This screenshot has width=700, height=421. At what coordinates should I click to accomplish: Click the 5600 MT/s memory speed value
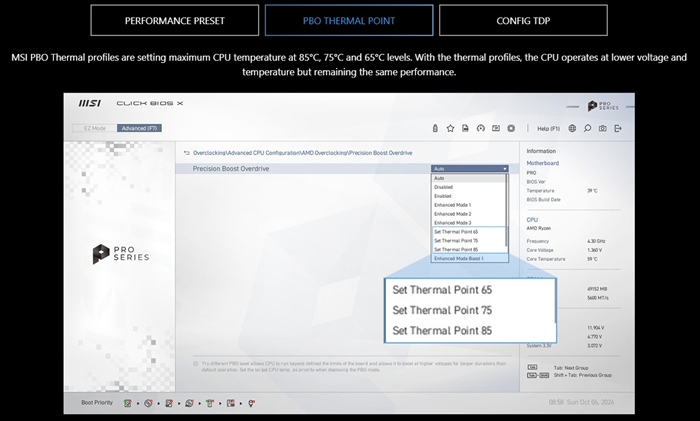[598, 298]
